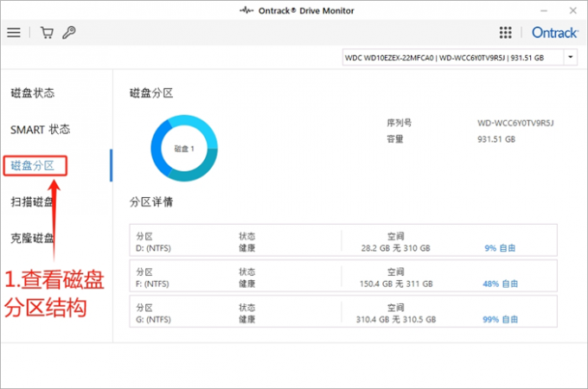Close the Drive Monitor window

pyautogui.click(x=573, y=10)
